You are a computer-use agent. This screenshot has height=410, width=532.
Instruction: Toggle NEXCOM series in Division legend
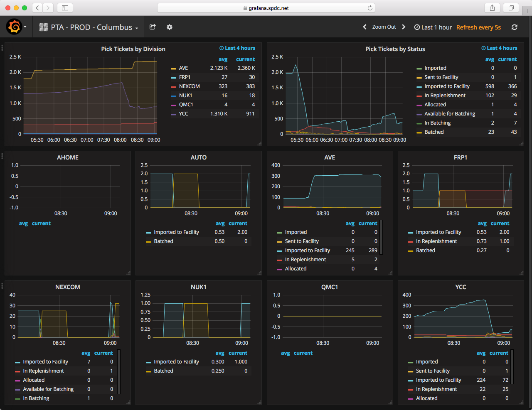click(189, 86)
